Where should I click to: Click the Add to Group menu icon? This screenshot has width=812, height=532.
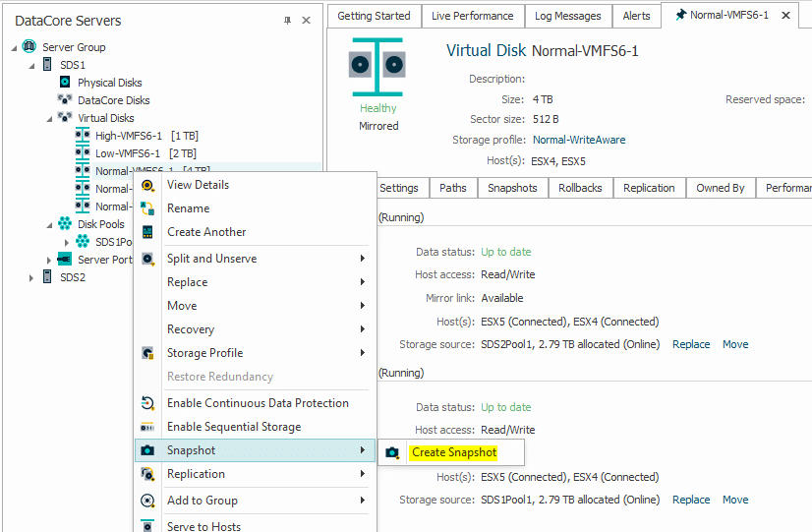click(x=147, y=501)
